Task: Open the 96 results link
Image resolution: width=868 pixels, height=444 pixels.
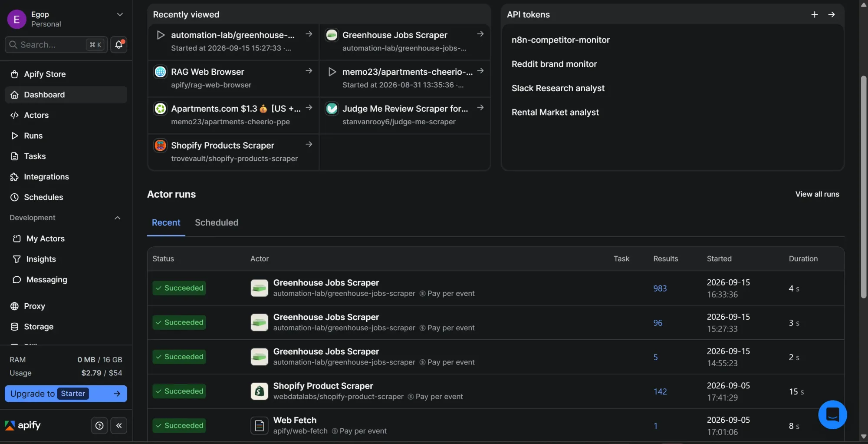Action: pos(658,323)
